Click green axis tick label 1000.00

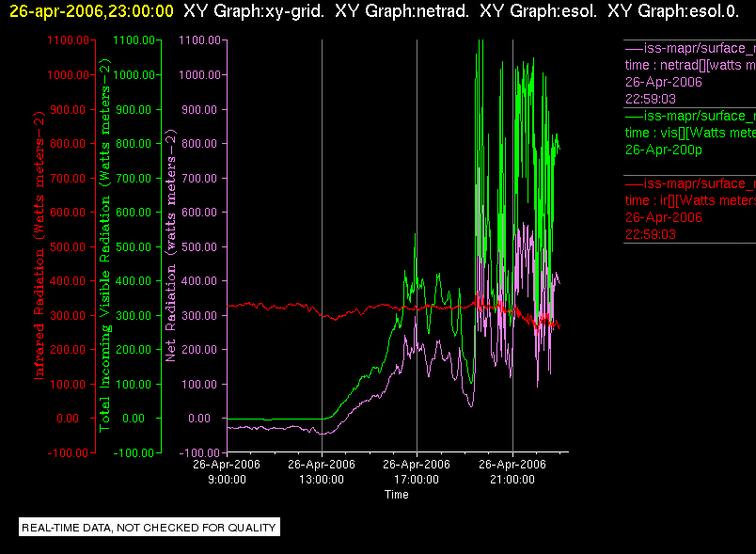(x=134, y=74)
